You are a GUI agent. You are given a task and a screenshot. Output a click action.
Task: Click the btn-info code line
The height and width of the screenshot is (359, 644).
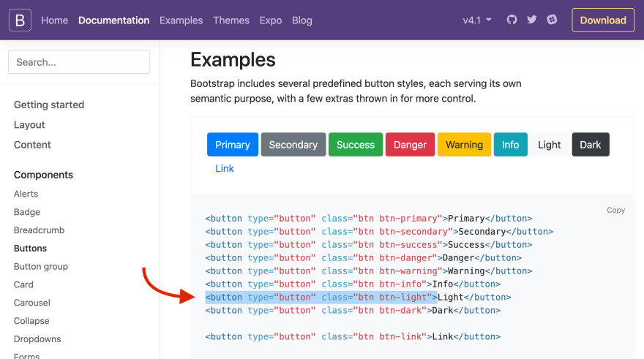click(353, 284)
